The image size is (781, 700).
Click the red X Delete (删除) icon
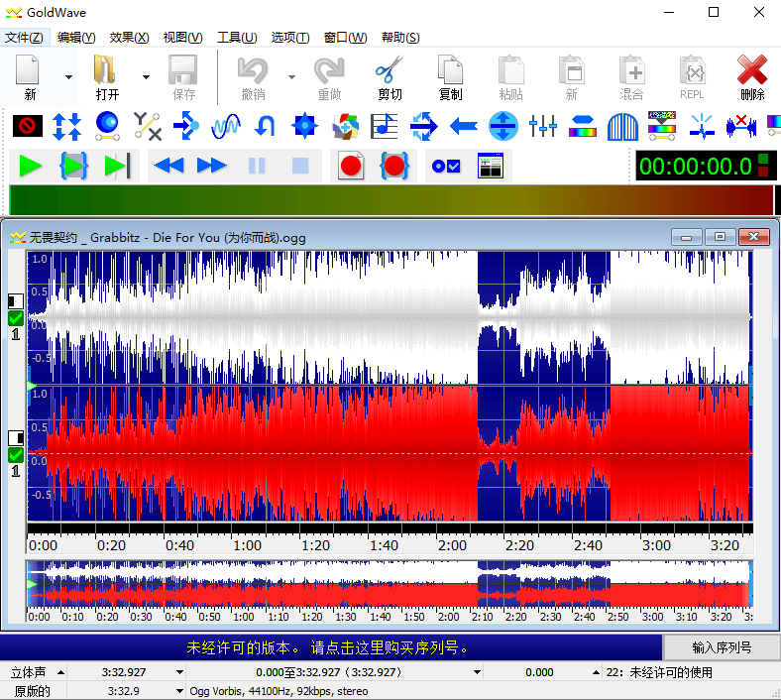752,77
